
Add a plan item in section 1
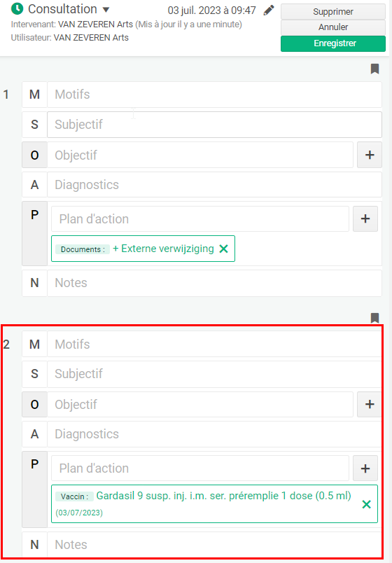[365, 218]
